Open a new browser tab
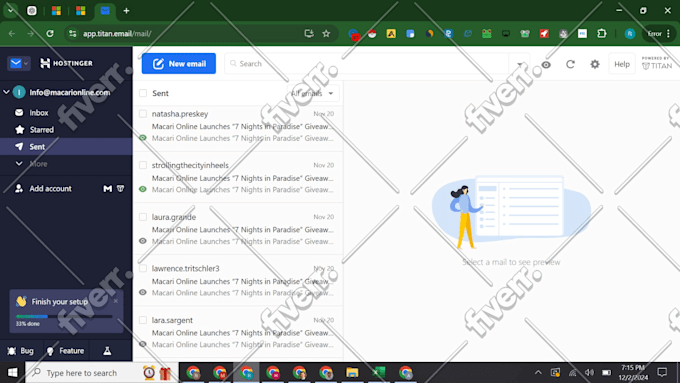Screen dimensions: 680x383 tap(126, 11)
